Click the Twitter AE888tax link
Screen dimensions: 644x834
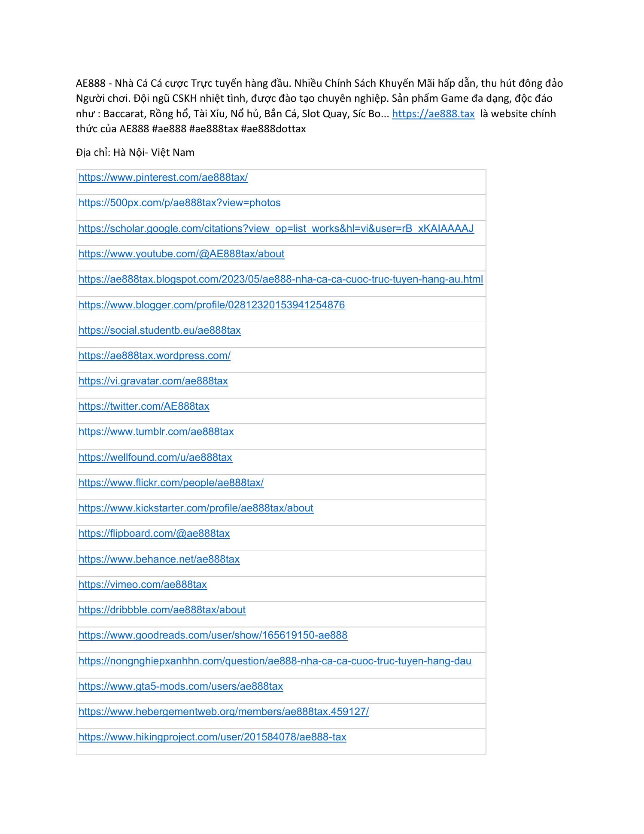click(x=144, y=406)
